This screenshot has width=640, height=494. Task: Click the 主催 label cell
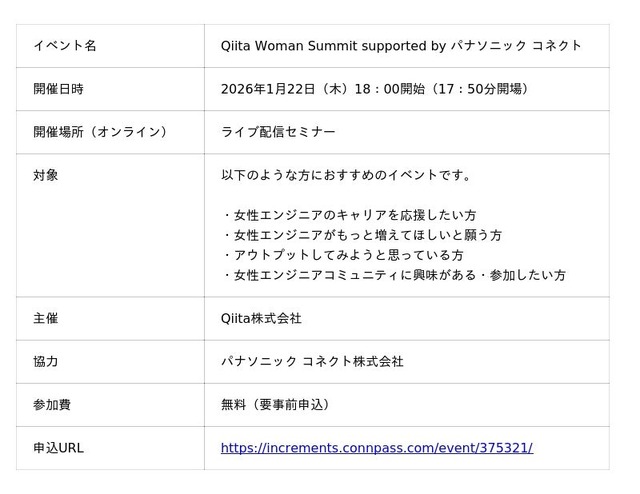click(x=46, y=318)
